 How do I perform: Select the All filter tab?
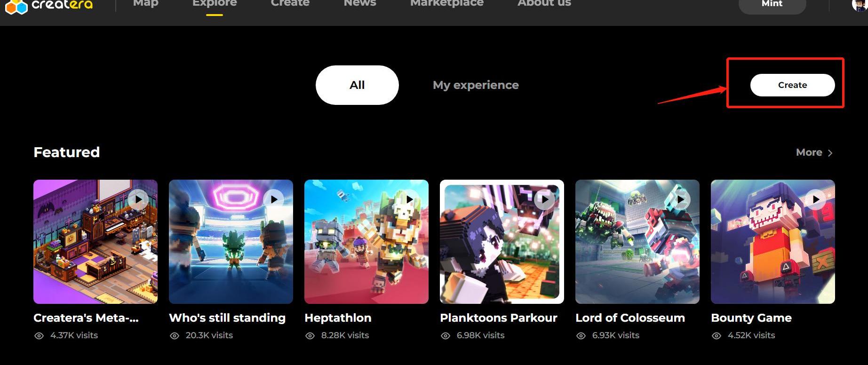357,85
